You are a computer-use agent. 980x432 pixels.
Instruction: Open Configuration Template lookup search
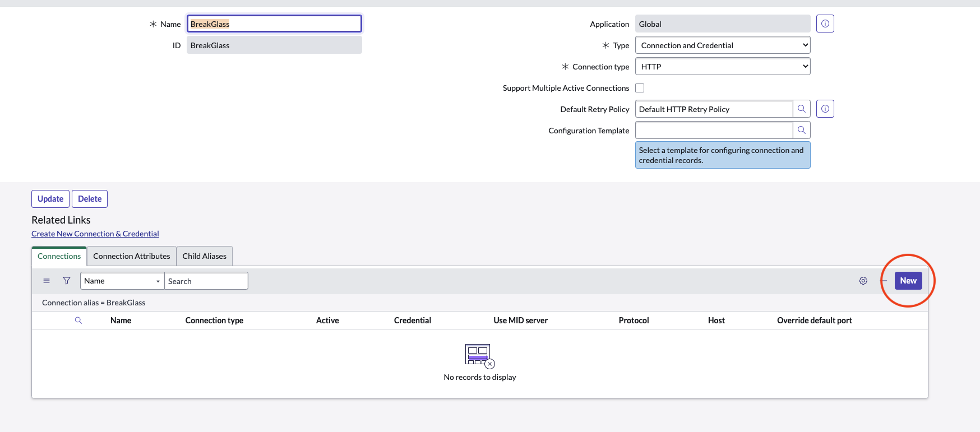pos(801,131)
